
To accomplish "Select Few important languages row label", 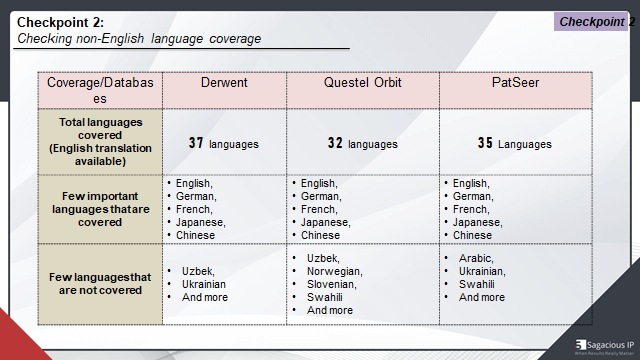I will click(x=100, y=209).
